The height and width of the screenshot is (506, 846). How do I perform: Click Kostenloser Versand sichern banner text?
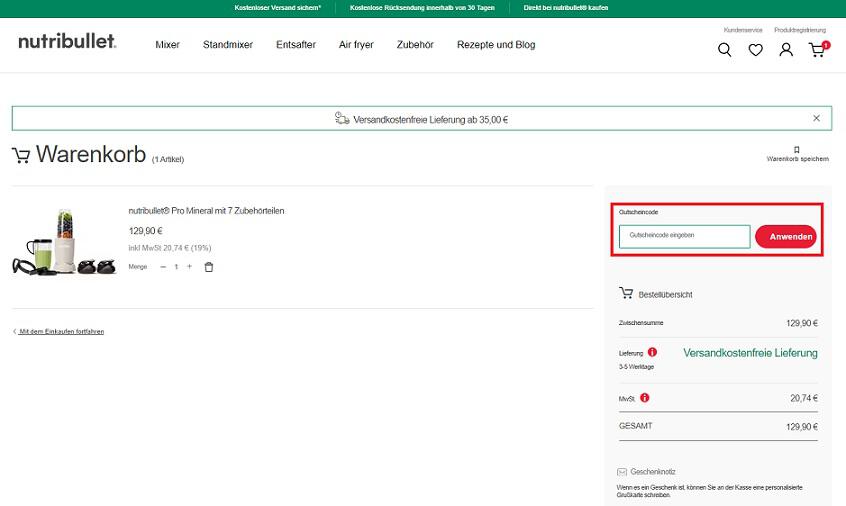click(x=277, y=8)
